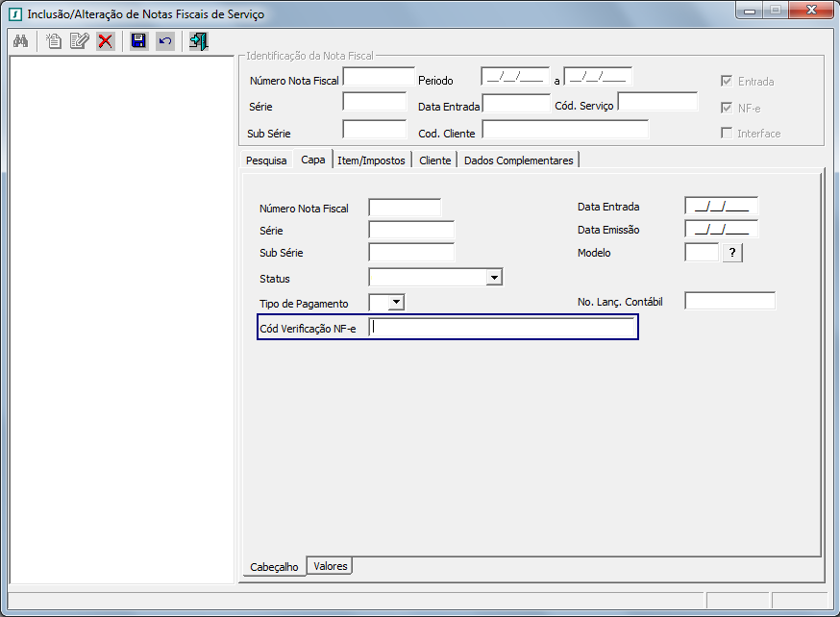The image size is (840, 617).
Task: Click the undo arrow icon
Action: tap(165, 41)
